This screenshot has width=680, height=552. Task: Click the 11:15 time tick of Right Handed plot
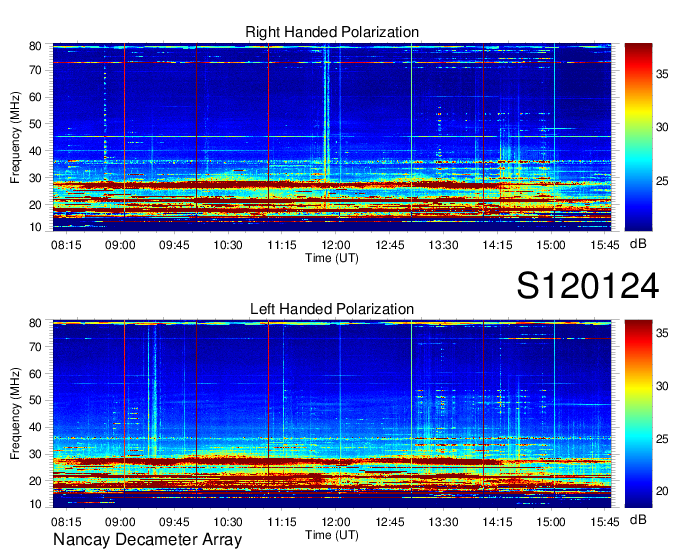pos(282,245)
